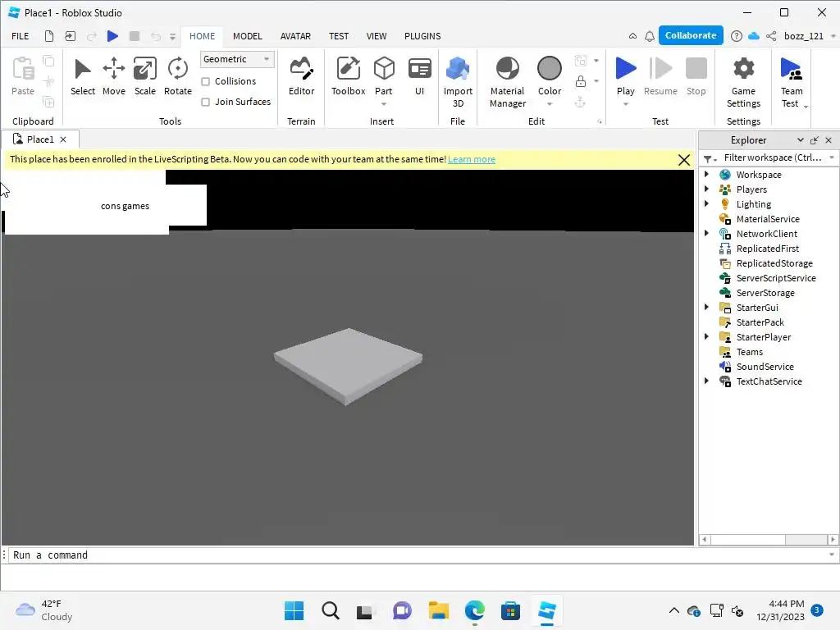The width and height of the screenshot is (840, 630).
Task: Open Microsoft Edge from the taskbar
Action: pos(474,610)
